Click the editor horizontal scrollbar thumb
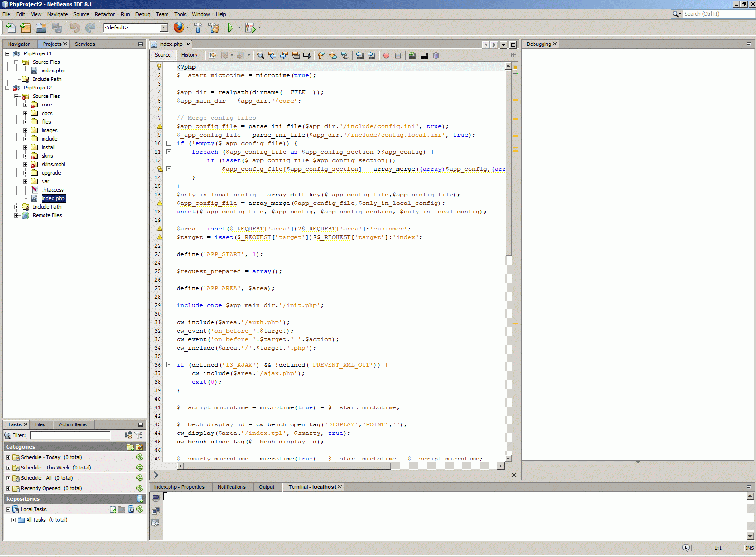 [x=287, y=466]
